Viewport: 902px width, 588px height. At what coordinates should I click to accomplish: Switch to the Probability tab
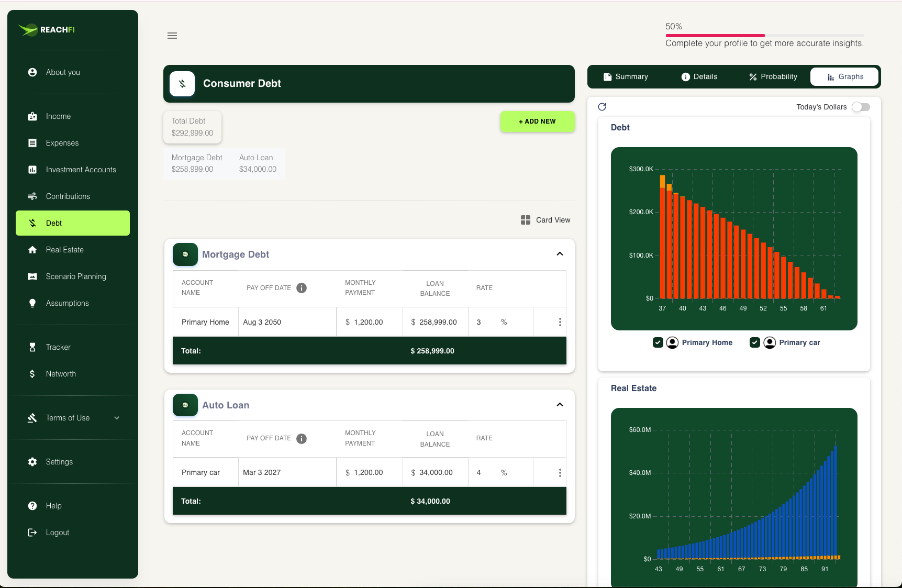click(x=773, y=76)
